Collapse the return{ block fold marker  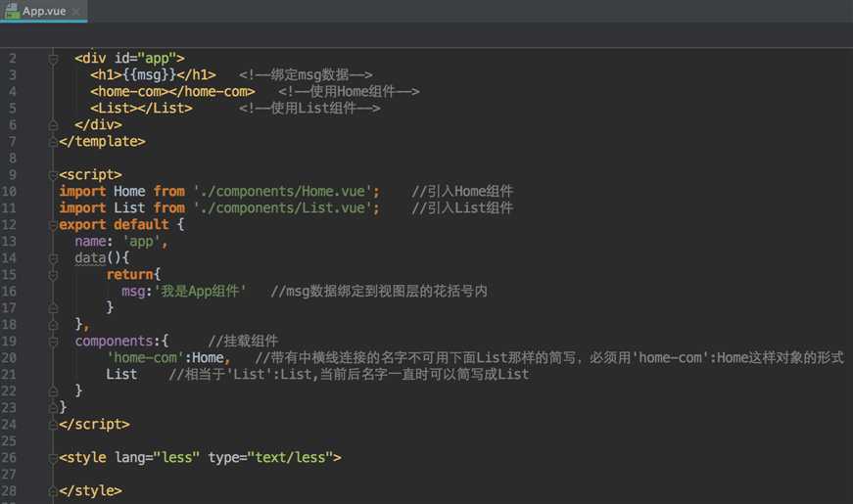[53, 275]
